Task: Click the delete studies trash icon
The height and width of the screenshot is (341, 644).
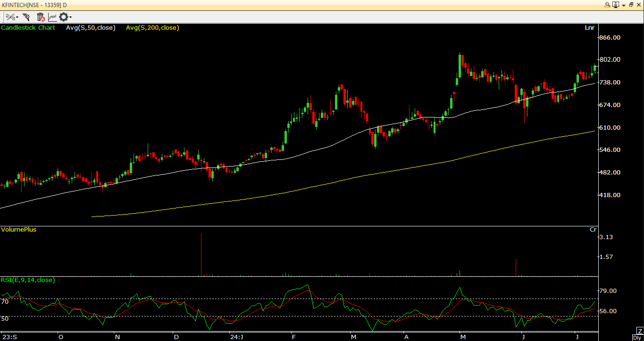Action: click(40, 17)
